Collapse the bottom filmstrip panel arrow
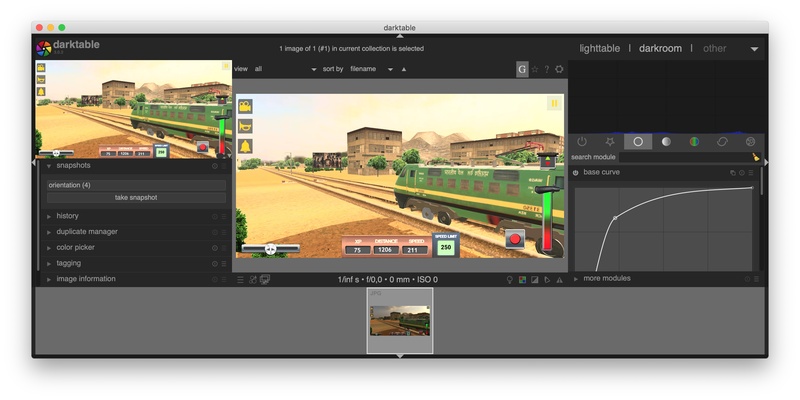 pyautogui.click(x=400, y=356)
